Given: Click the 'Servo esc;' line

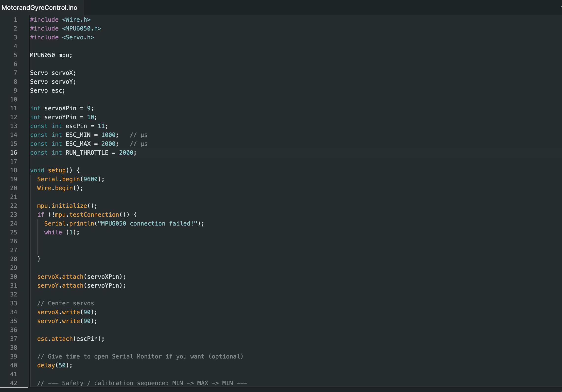Looking at the screenshot, I should tap(48, 91).
